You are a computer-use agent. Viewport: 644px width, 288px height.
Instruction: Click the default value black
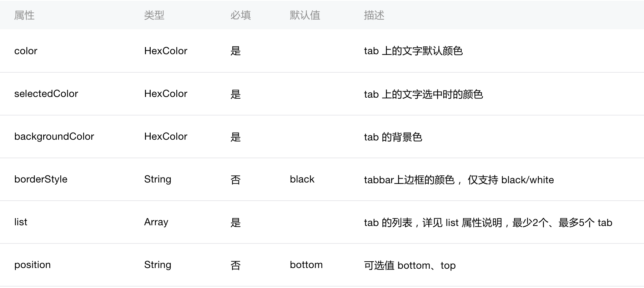pos(302,179)
